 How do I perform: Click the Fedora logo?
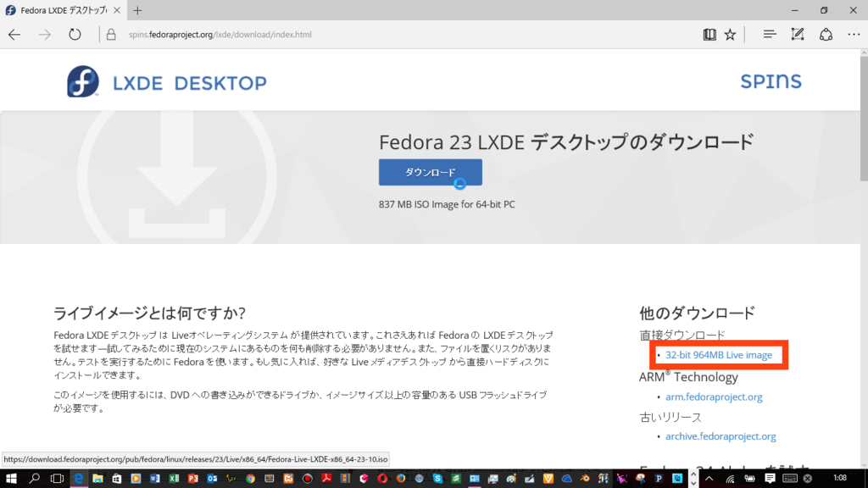click(83, 82)
